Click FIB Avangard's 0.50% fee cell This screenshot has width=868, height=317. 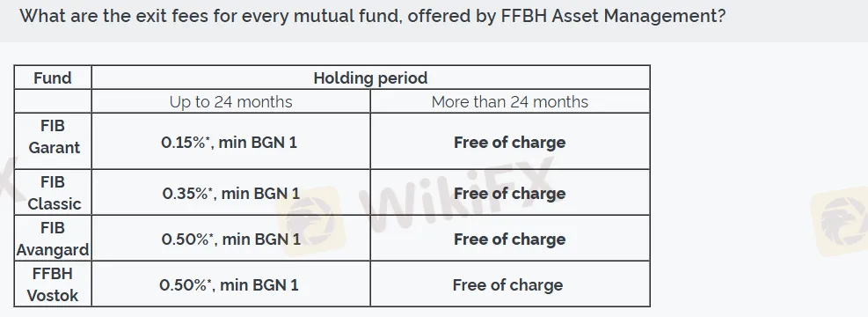tap(230, 239)
